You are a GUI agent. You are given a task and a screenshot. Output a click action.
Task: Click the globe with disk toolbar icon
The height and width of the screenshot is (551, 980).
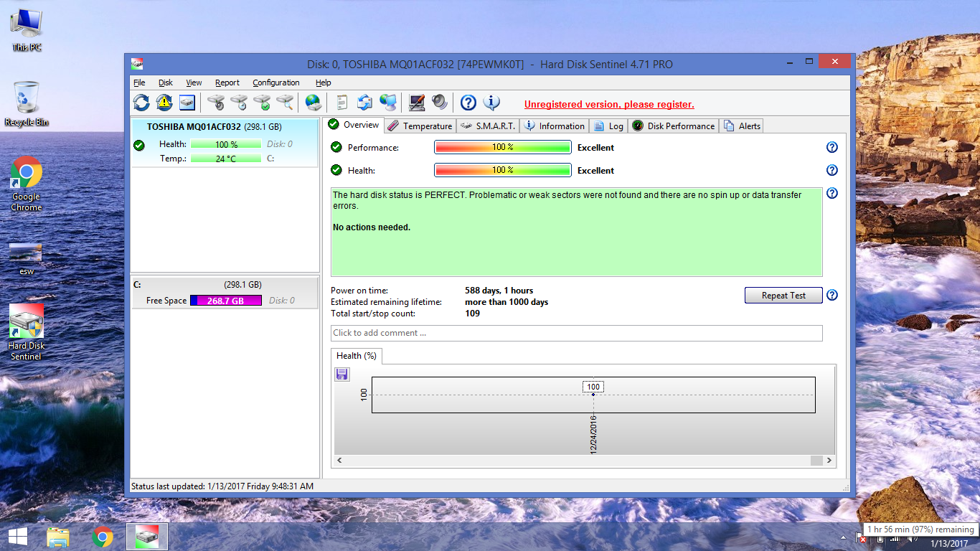click(313, 103)
